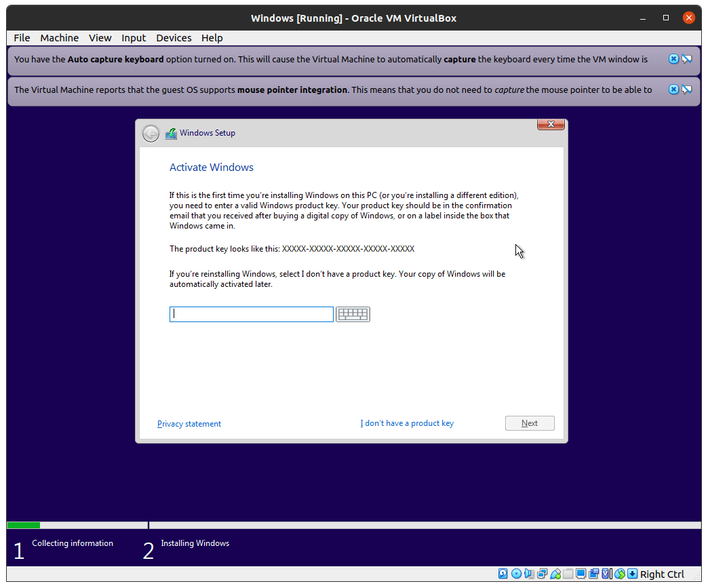Screen dimensions: 708x588
Task: Click the network adapters status icon
Action: (542, 574)
